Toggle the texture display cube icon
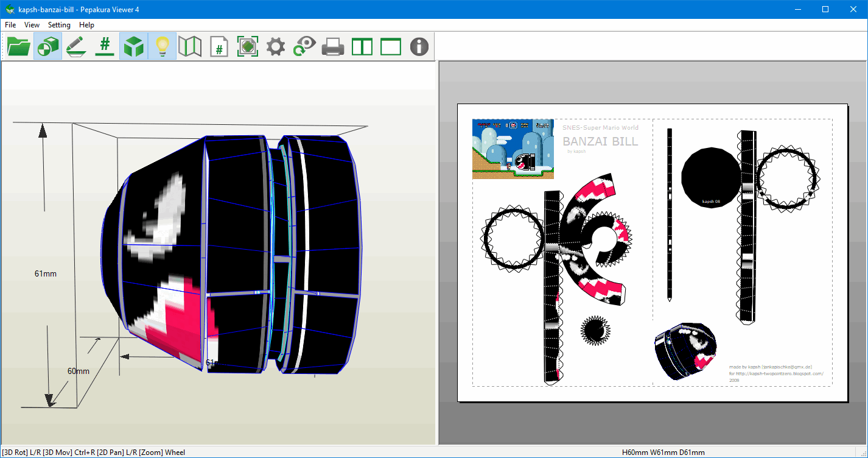The image size is (868, 458). (47, 46)
